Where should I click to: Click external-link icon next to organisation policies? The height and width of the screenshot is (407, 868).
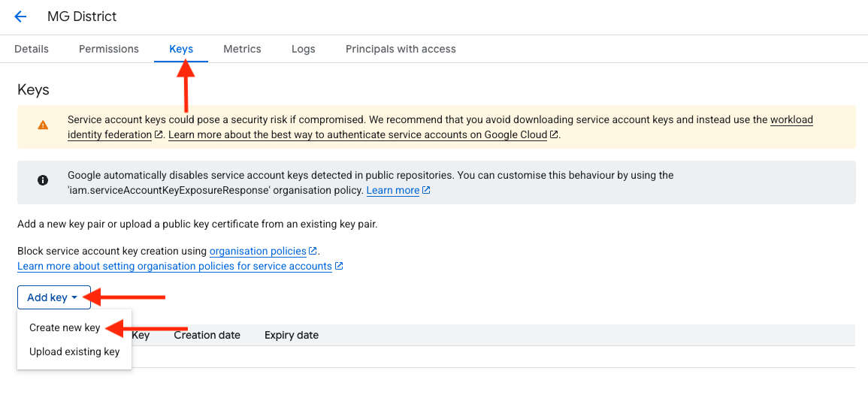pyautogui.click(x=313, y=251)
